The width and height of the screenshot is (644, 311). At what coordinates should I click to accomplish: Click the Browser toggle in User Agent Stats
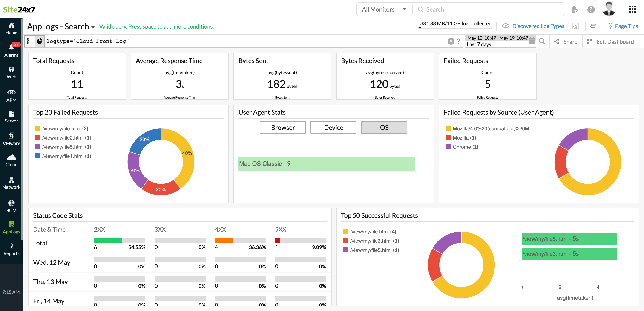[283, 127]
